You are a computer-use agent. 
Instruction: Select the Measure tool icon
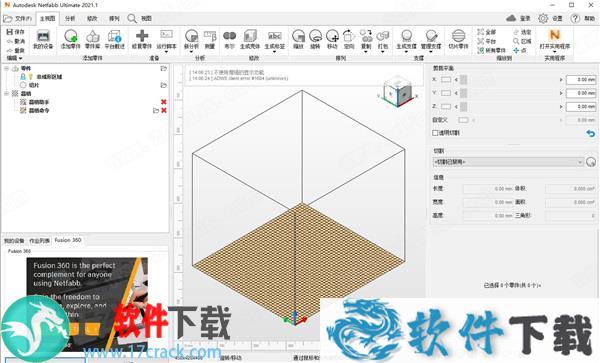point(210,36)
